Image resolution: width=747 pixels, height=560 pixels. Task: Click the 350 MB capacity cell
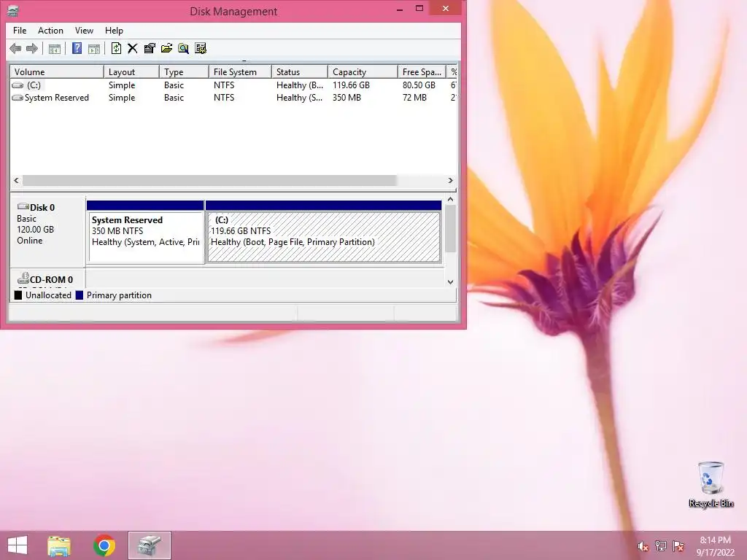[347, 98]
